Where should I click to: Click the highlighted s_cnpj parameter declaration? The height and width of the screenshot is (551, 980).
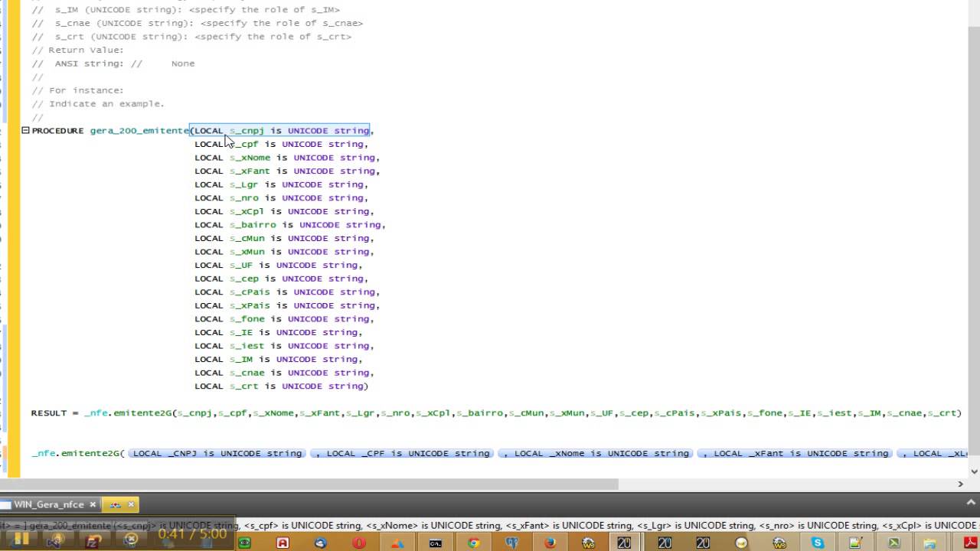(x=280, y=131)
